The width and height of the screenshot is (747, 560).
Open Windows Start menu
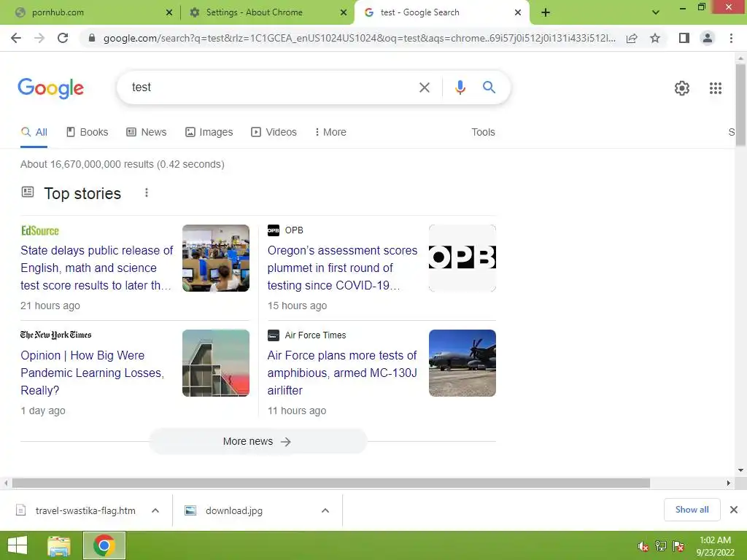click(x=18, y=545)
